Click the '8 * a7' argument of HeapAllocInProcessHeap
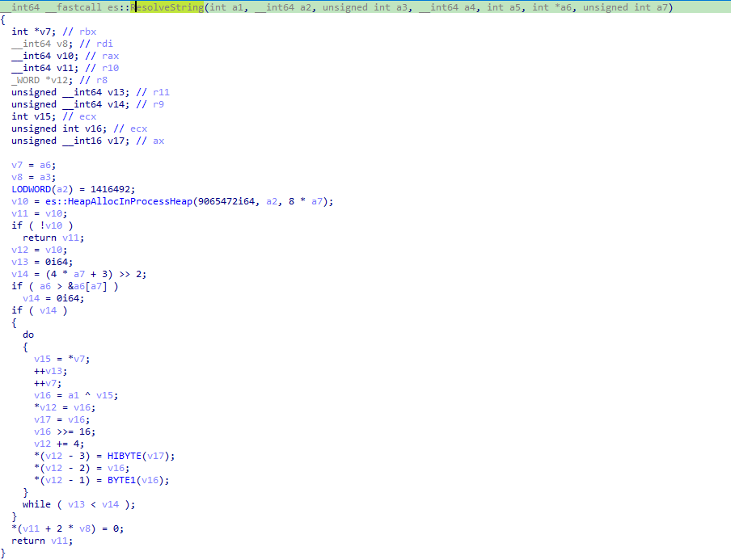Image resolution: width=731 pixels, height=560 pixels. pos(306,201)
